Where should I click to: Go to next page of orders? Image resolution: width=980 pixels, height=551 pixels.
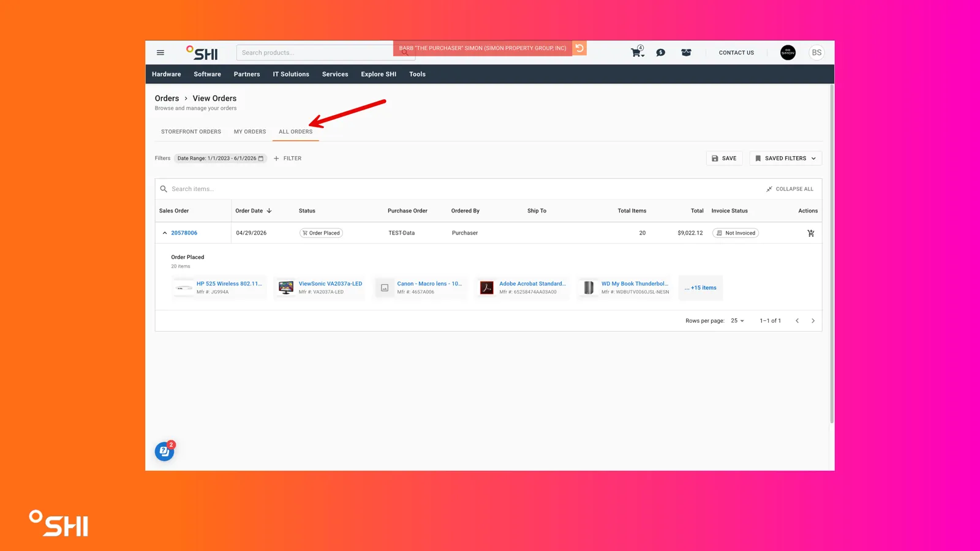pyautogui.click(x=813, y=321)
